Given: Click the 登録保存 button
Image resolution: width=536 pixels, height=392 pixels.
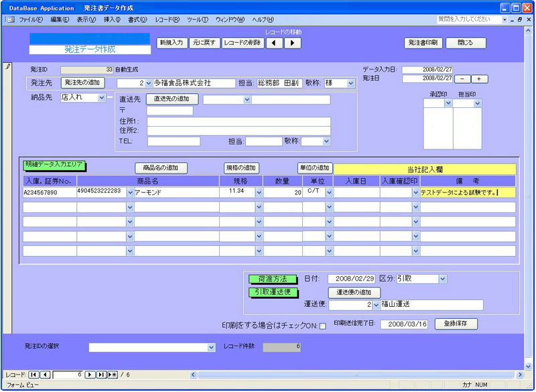Looking at the screenshot, I should click(456, 324).
